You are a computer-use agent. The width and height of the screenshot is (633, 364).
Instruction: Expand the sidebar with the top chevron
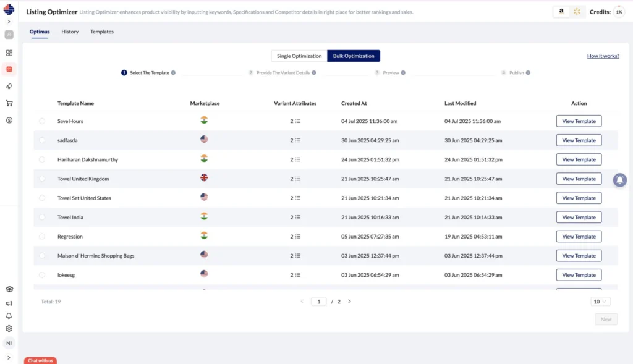9,22
